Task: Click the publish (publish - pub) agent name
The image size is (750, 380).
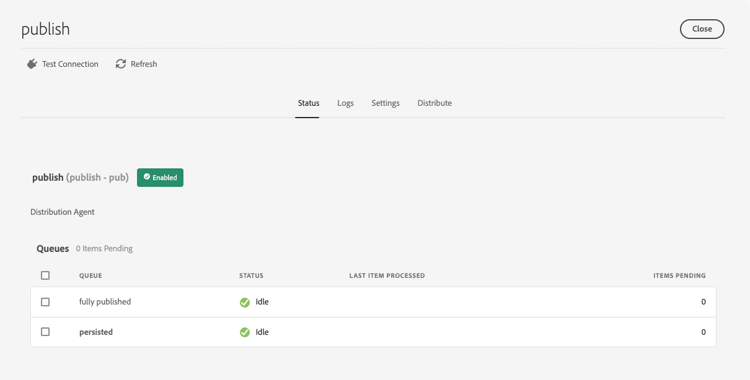Action: coord(80,178)
